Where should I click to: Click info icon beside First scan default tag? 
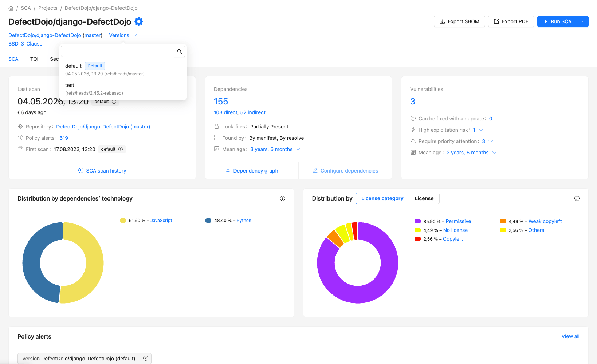pyautogui.click(x=121, y=149)
